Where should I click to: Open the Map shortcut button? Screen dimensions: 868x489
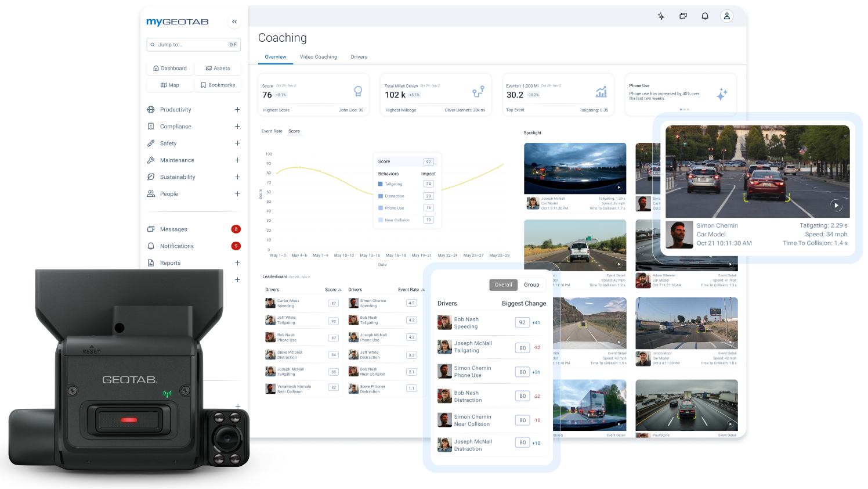(170, 85)
